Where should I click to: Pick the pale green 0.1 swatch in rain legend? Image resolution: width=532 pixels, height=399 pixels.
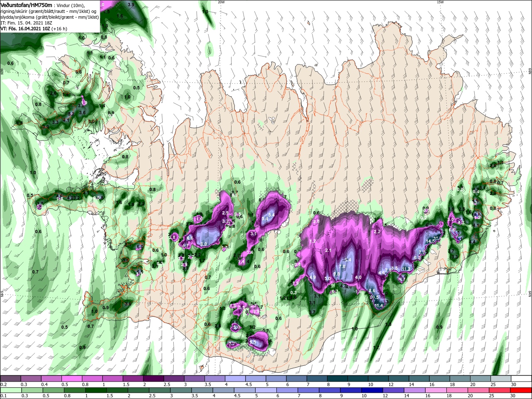[10, 390]
